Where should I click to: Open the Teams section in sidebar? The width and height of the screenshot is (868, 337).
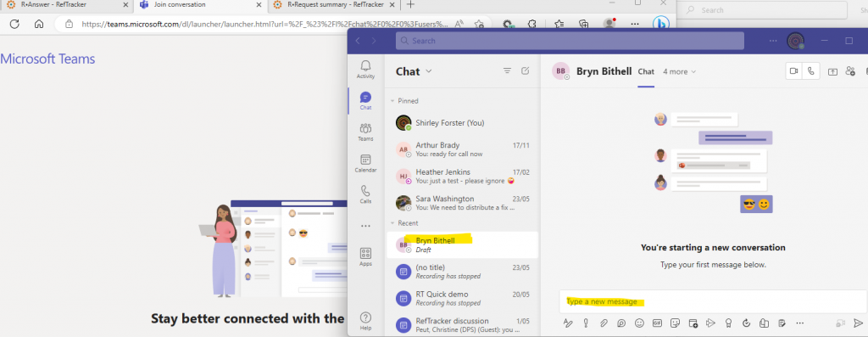[365, 132]
